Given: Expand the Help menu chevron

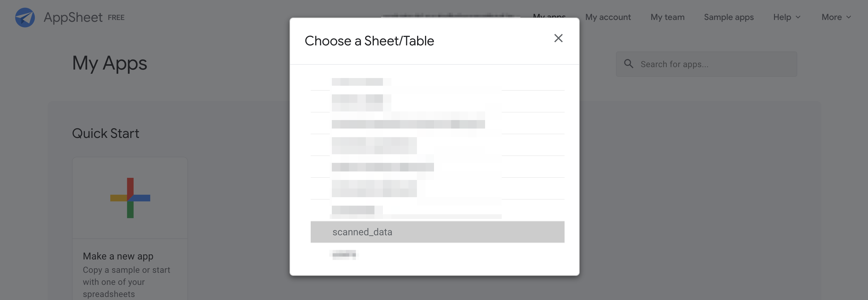Looking at the screenshot, I should tap(798, 17).
